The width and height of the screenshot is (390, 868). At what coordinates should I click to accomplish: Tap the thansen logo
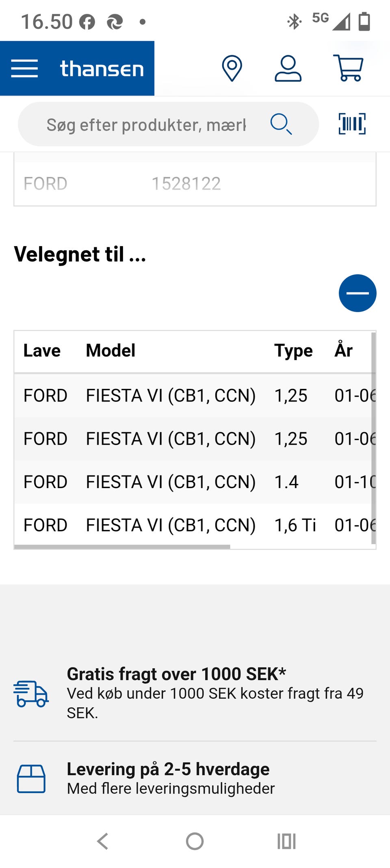(102, 68)
